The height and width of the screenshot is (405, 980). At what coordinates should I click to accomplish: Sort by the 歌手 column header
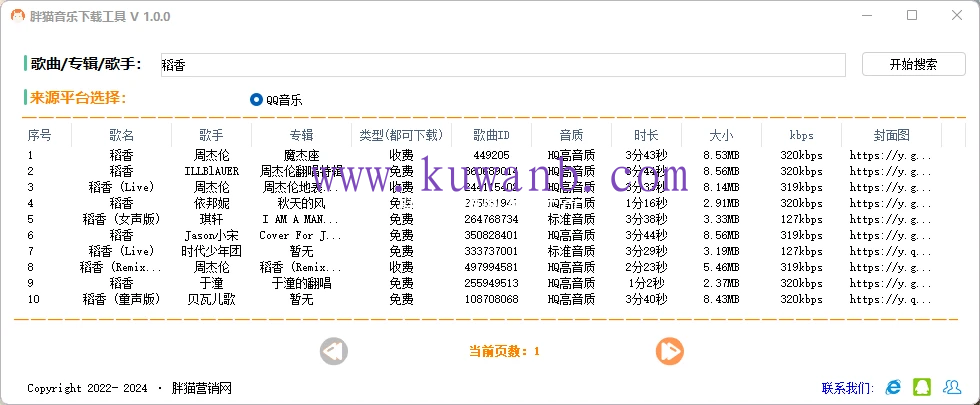pos(211,135)
